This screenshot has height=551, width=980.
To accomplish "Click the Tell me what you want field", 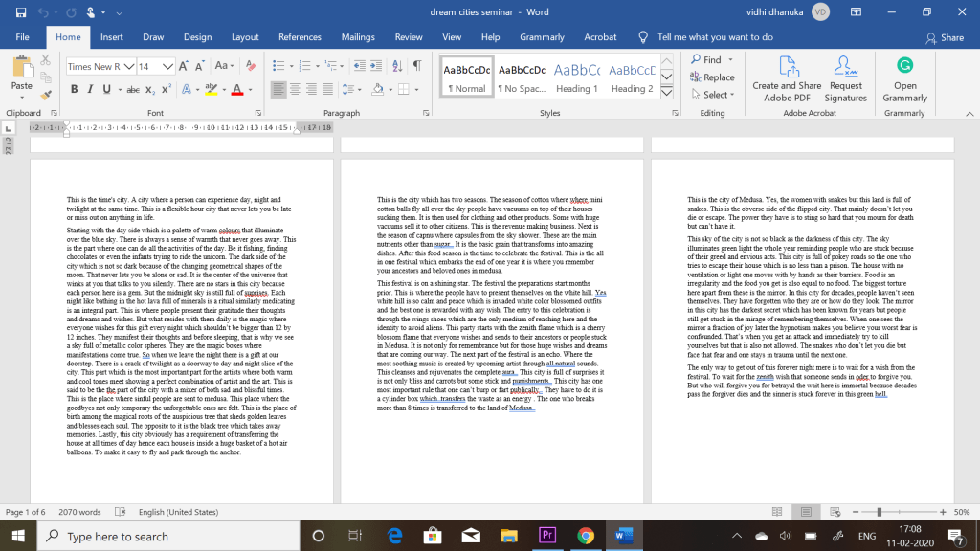I will 715,37.
